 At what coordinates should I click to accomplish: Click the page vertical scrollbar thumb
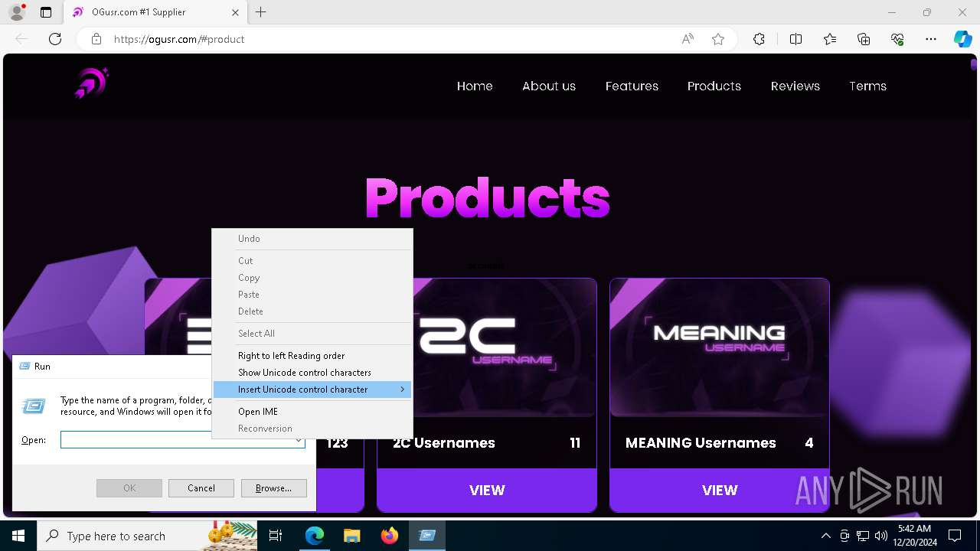click(x=974, y=64)
